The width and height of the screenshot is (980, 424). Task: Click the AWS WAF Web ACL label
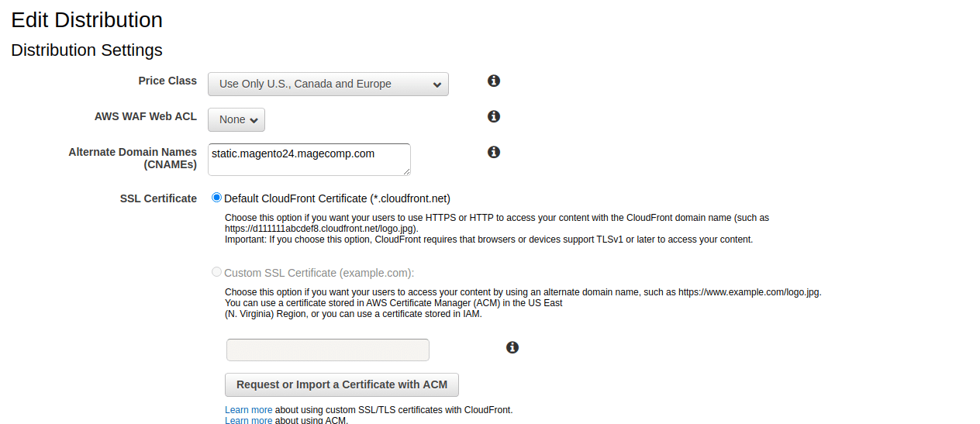[x=146, y=116]
